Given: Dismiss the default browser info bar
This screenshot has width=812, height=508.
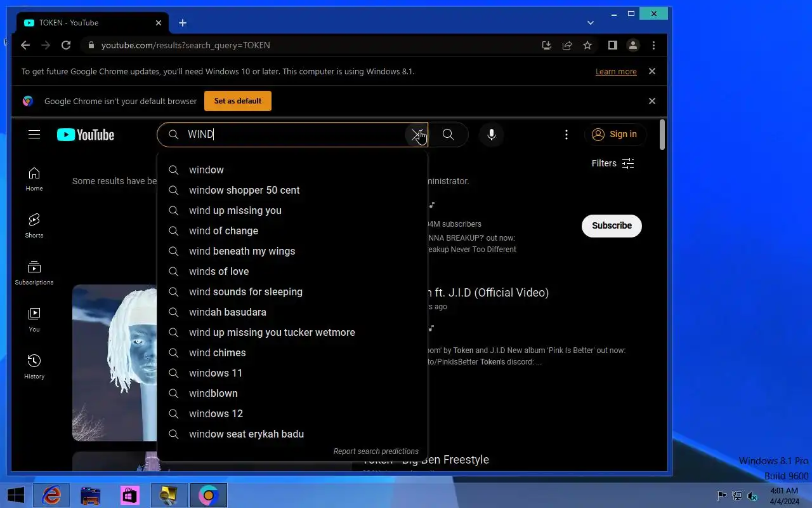Looking at the screenshot, I should coord(652,101).
